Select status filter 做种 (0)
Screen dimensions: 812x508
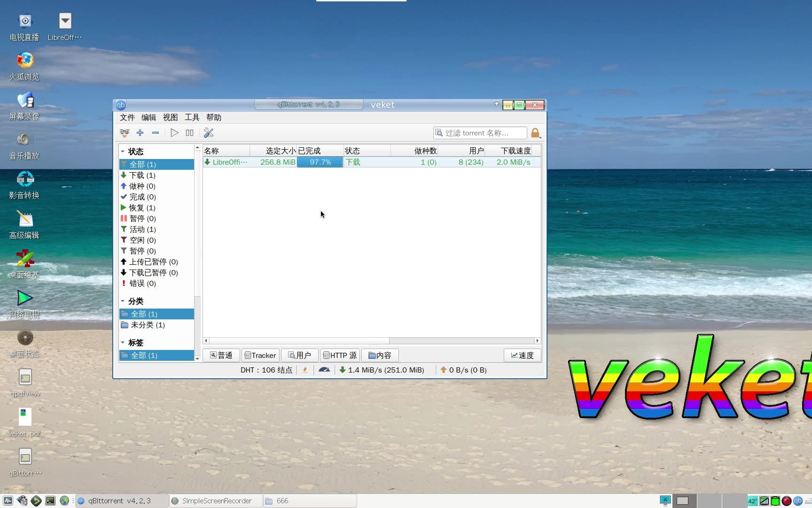156,186
